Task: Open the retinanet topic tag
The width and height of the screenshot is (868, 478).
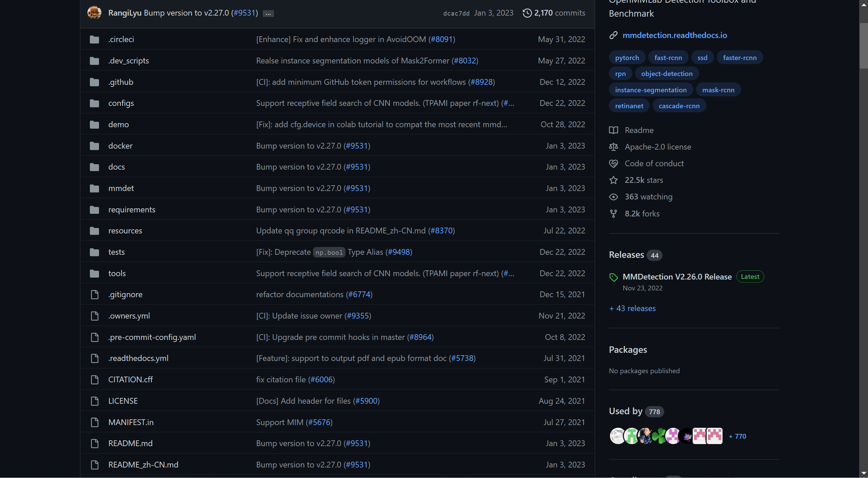Action: click(629, 106)
